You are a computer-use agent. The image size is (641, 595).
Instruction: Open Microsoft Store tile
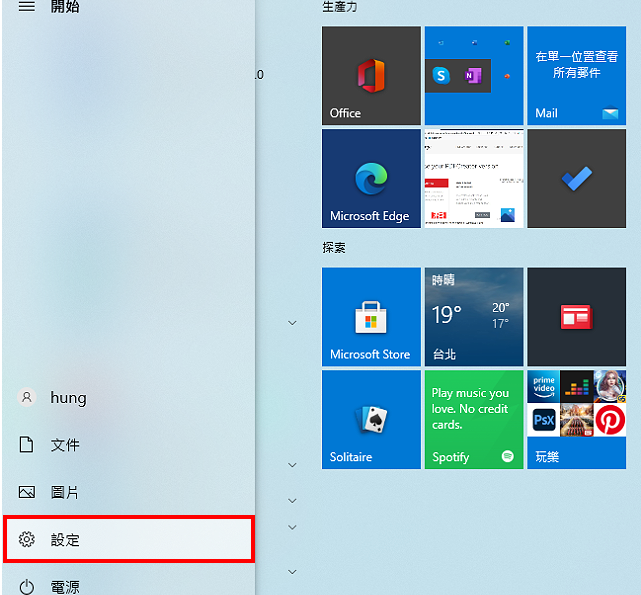371,317
